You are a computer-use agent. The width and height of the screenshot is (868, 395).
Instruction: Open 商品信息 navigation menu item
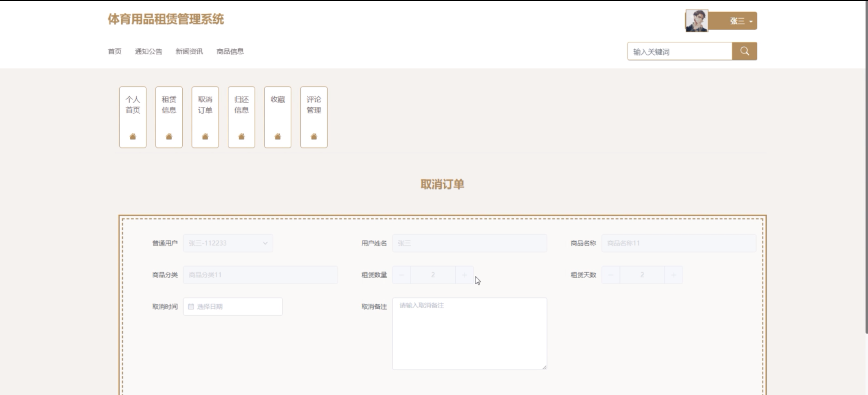click(230, 51)
